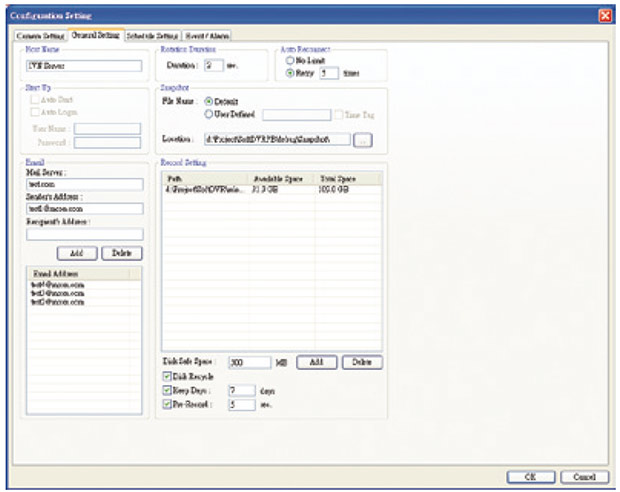This screenshot has width=620, height=492.
Task: Click the snapshot location browse button
Action: [x=362, y=141]
